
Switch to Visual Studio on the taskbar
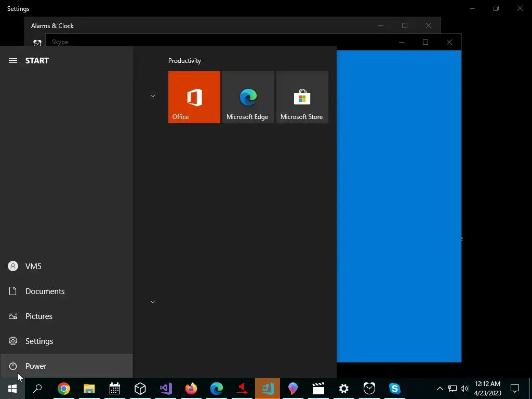(x=166, y=389)
